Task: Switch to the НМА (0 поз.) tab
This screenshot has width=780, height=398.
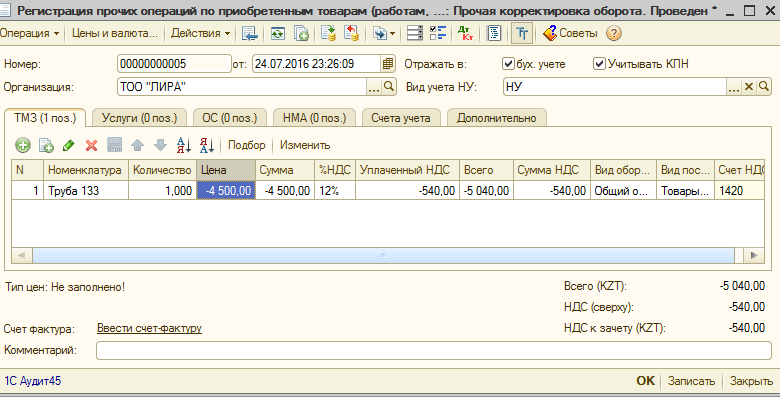Action: tap(314, 118)
